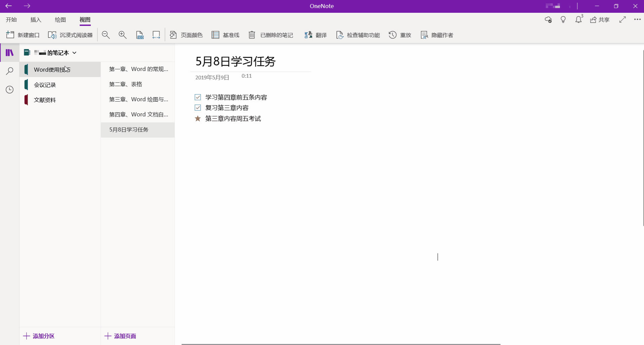This screenshot has height=345, width=644.
Task: Click 添加分区 to add a section
Action: click(x=39, y=336)
